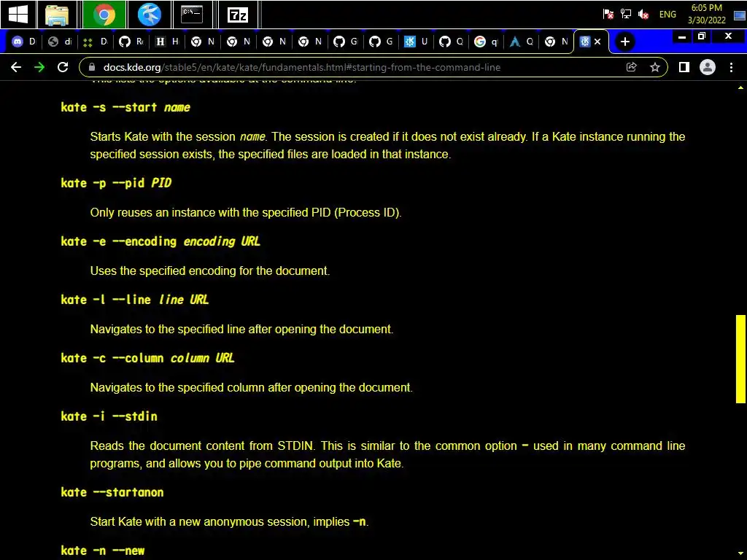This screenshot has width=747, height=560.
Task: Switch to the green-dots icon tab
Action: click(95, 42)
